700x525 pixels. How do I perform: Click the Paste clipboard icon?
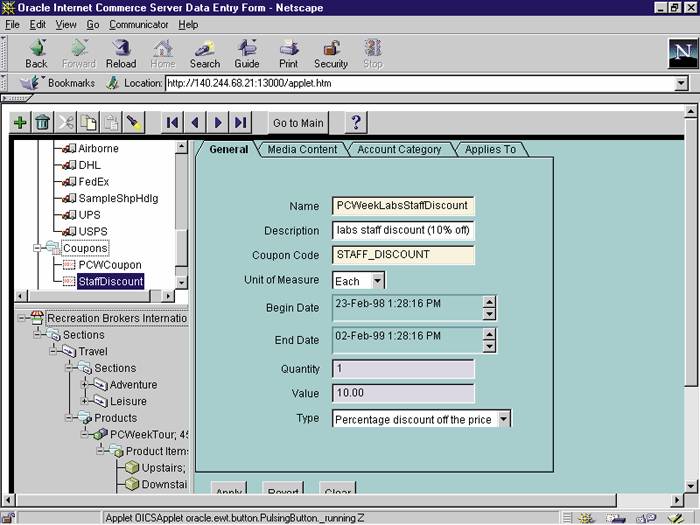pyautogui.click(x=111, y=122)
